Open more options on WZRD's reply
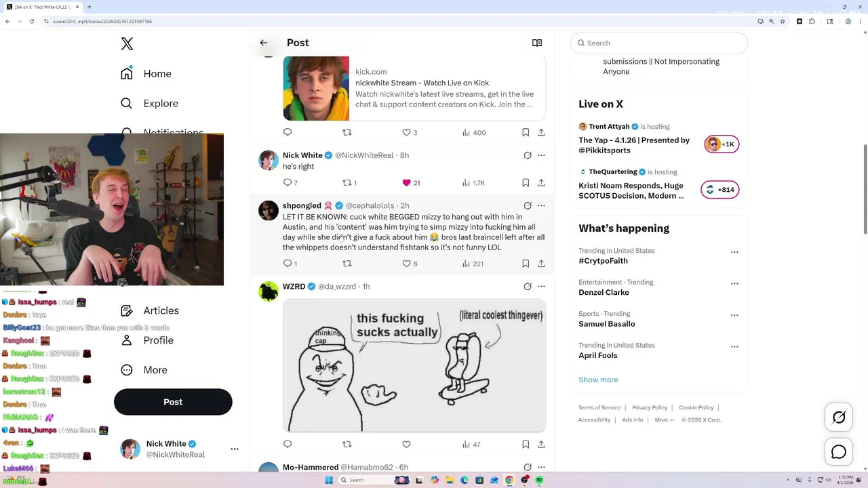Image resolution: width=868 pixels, height=488 pixels. (x=541, y=287)
